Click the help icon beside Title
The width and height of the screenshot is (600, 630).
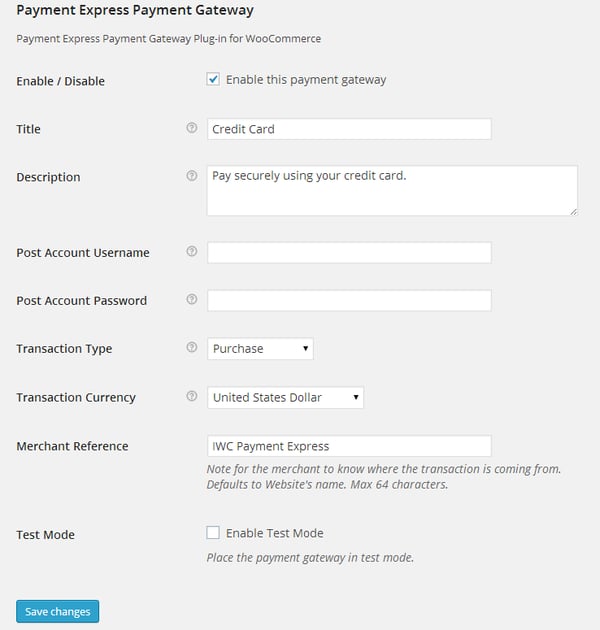coord(192,129)
